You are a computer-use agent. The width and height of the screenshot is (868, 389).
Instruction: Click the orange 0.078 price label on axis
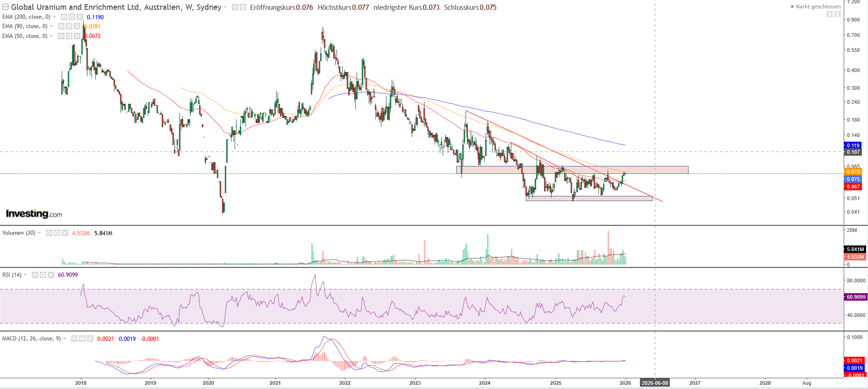pyautogui.click(x=853, y=172)
